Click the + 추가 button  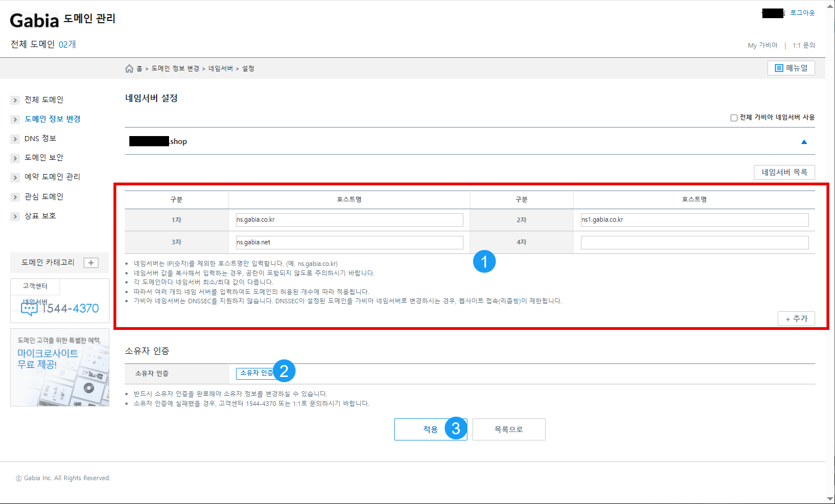coord(796,319)
